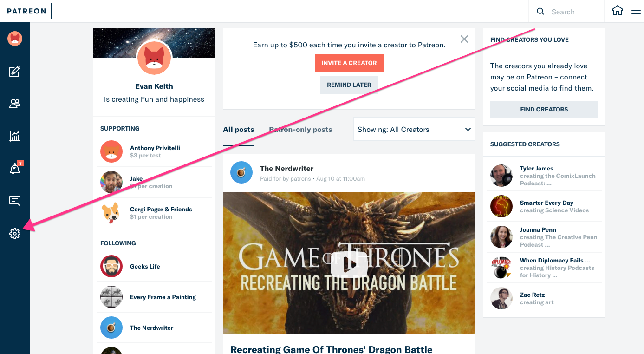
Task: Open the hamburger menu in top bar
Action: [x=636, y=11]
